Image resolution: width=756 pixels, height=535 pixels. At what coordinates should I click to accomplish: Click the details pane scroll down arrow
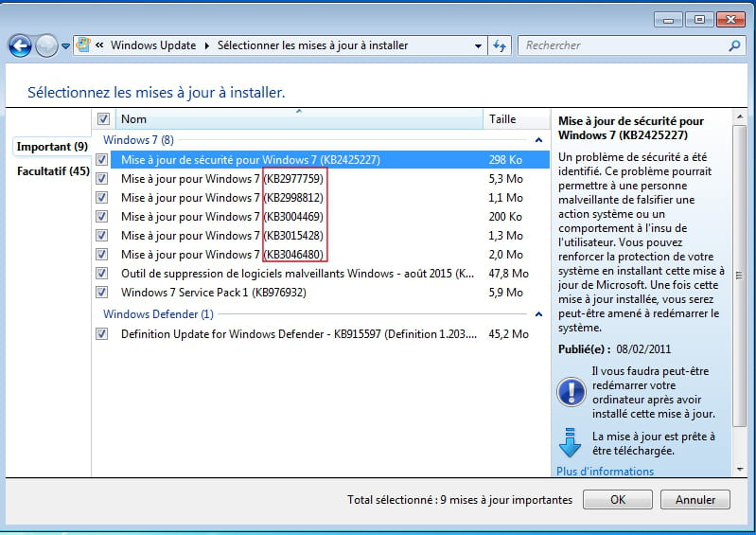(740, 469)
